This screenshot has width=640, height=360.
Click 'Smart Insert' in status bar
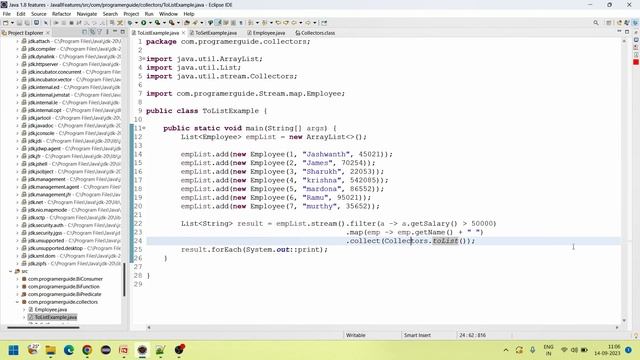pos(417,335)
